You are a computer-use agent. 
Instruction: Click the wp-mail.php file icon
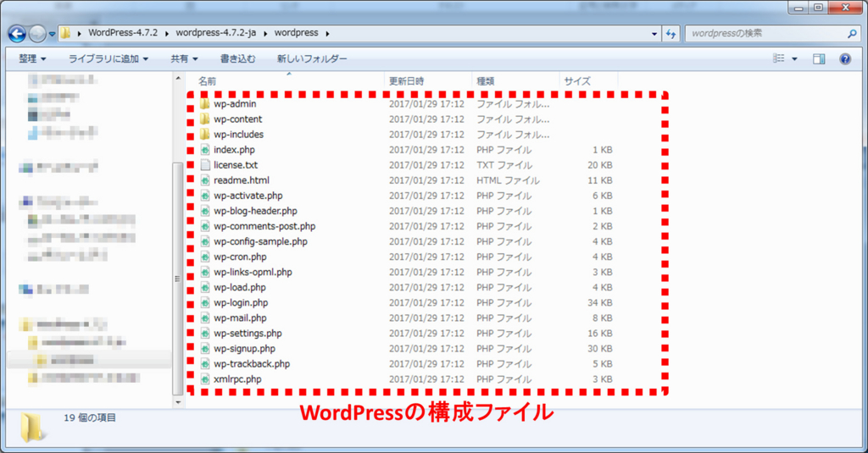click(x=205, y=318)
